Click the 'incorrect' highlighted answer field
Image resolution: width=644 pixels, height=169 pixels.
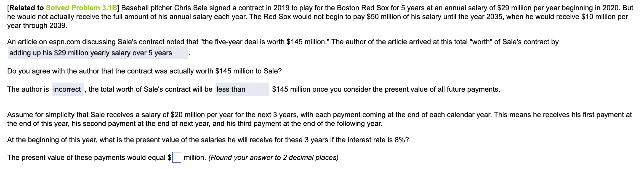coord(67,89)
